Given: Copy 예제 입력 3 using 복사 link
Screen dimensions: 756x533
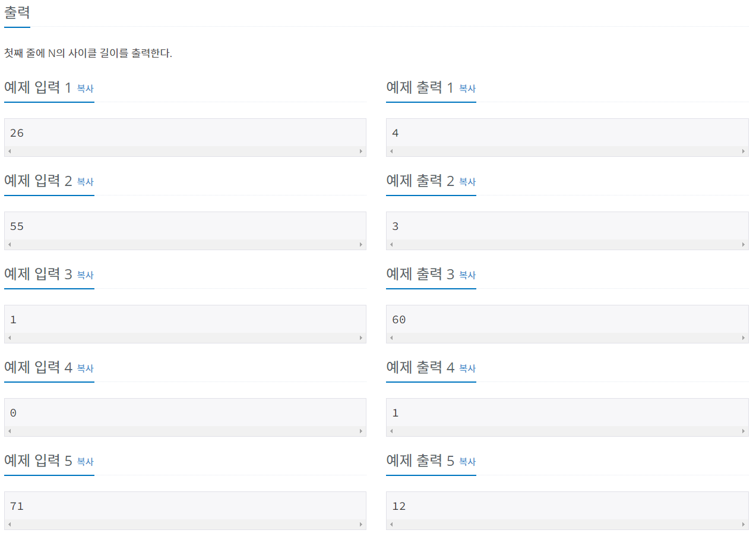Looking at the screenshot, I should [85, 275].
